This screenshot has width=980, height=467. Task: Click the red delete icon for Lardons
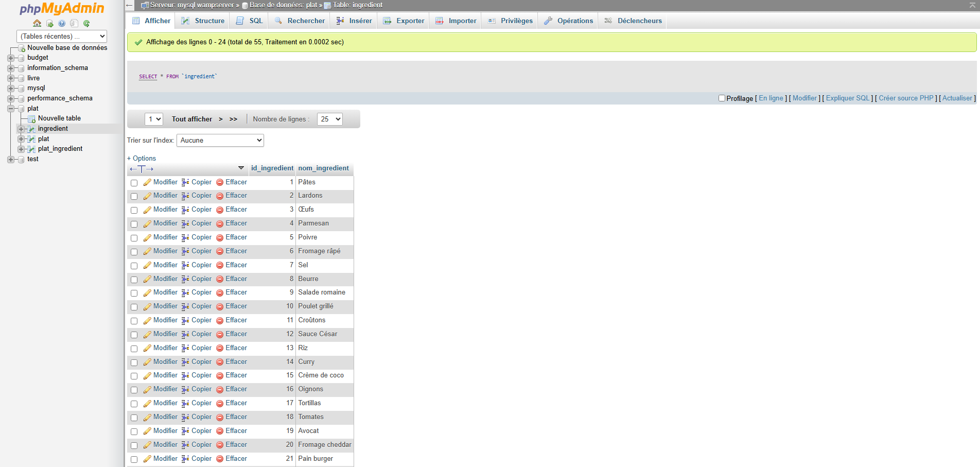[x=220, y=196]
